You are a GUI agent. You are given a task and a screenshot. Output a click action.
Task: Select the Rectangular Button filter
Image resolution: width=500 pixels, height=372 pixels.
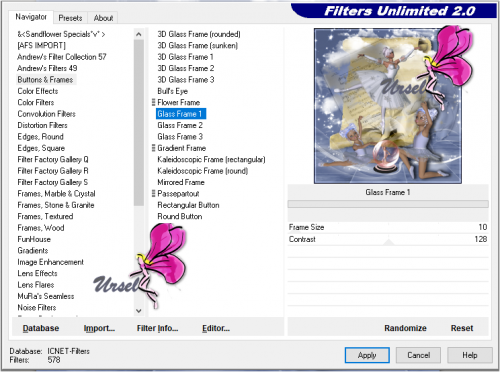188,205
